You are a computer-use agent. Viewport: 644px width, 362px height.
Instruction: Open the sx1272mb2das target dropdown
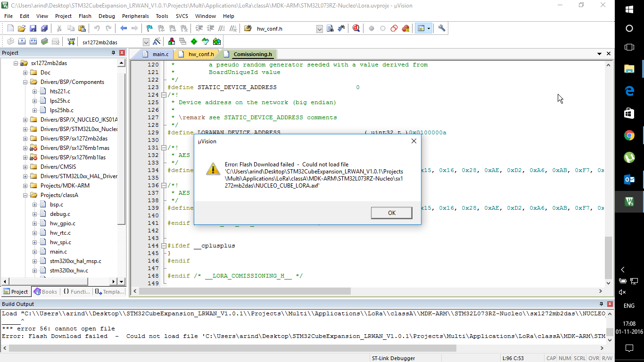(x=146, y=42)
